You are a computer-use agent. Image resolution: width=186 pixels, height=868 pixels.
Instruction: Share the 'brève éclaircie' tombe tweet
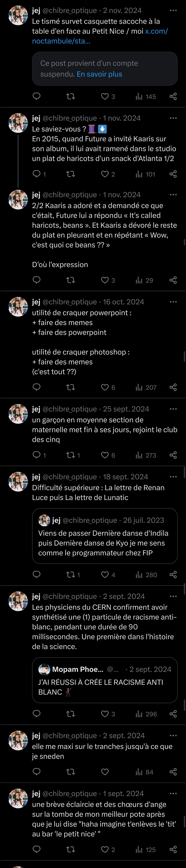click(173, 850)
